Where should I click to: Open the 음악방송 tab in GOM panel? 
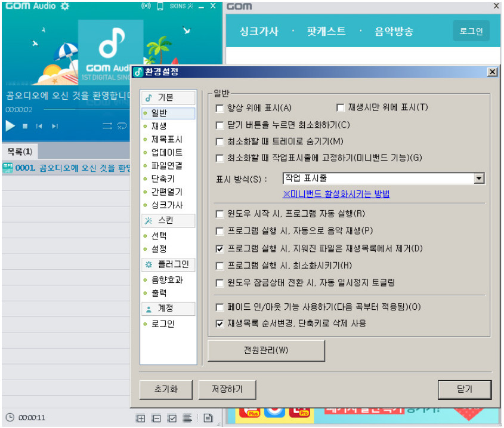tap(394, 31)
